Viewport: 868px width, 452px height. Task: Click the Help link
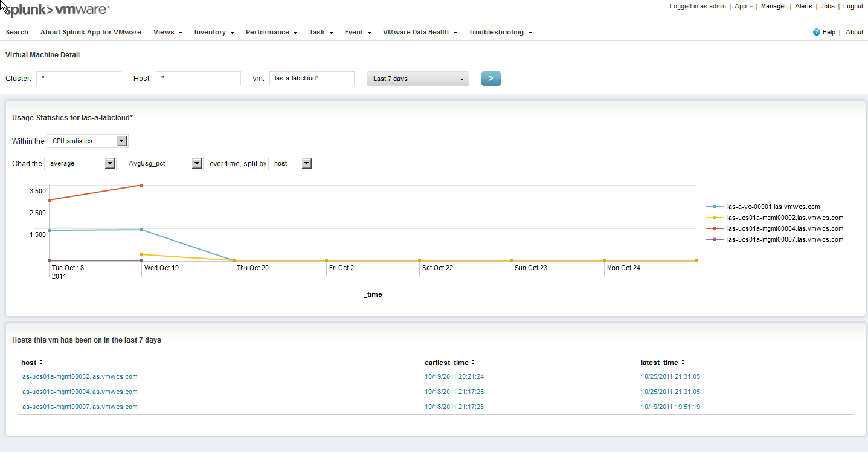coord(829,32)
